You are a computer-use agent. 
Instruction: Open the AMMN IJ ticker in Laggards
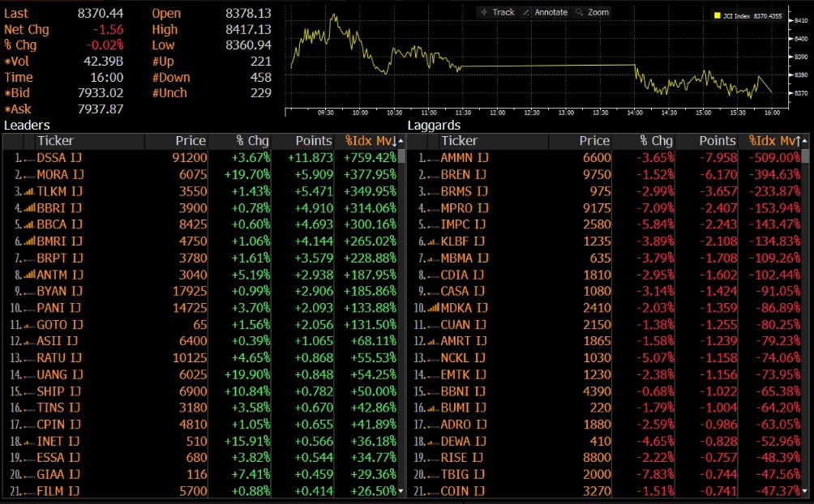[x=464, y=158]
